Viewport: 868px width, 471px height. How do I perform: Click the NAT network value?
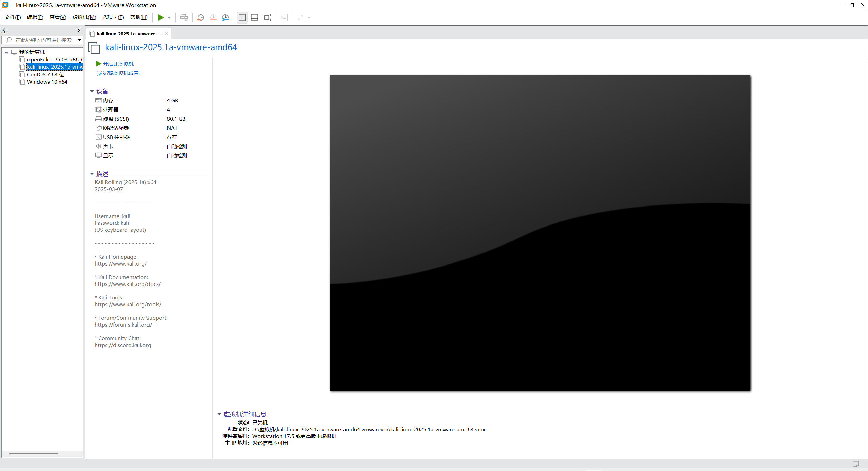tap(172, 128)
